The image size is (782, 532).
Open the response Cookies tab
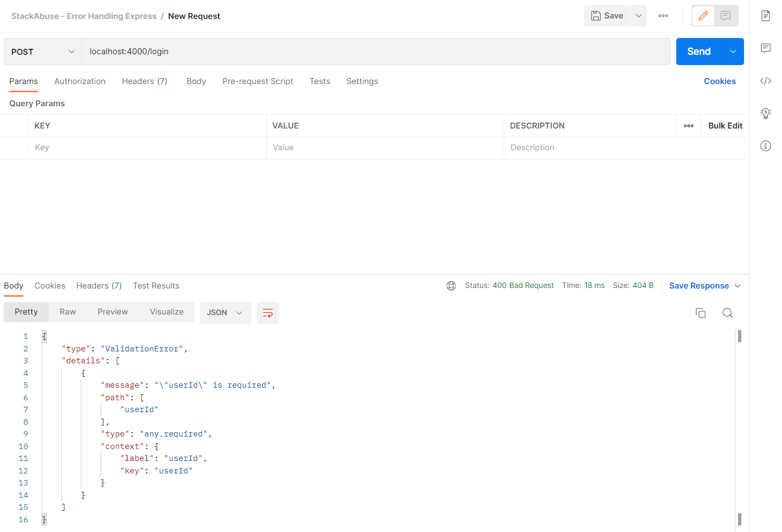coord(50,286)
